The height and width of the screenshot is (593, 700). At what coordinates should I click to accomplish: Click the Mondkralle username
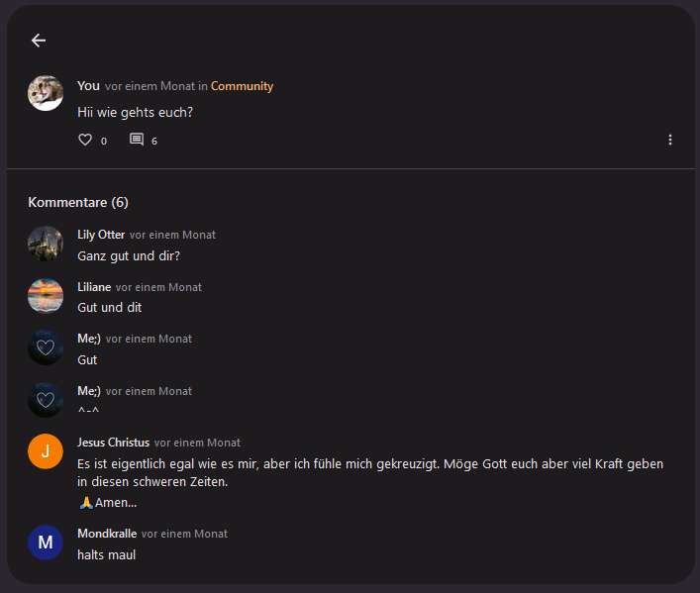[x=107, y=534]
